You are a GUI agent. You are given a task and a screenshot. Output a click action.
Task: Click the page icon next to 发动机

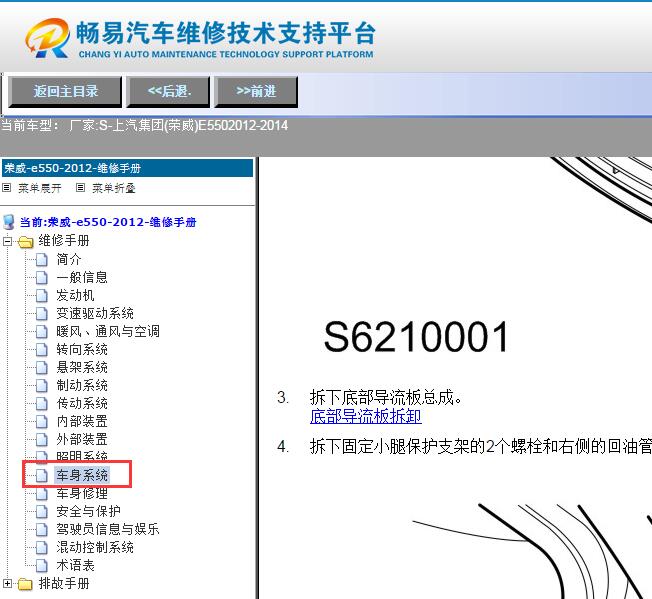coord(42,296)
